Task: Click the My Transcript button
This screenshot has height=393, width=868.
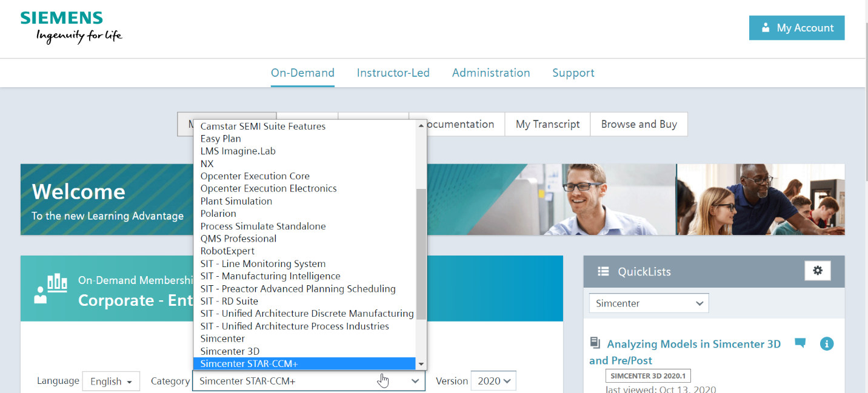Action: 547,124
